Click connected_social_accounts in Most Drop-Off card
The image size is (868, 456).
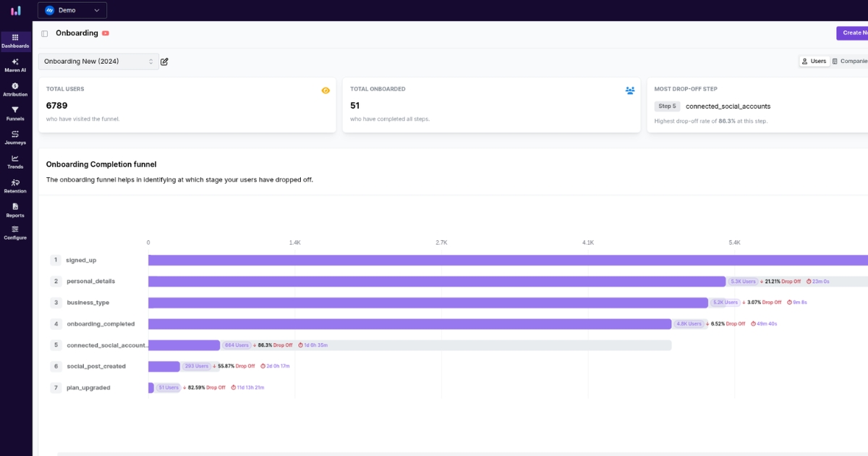(728, 106)
